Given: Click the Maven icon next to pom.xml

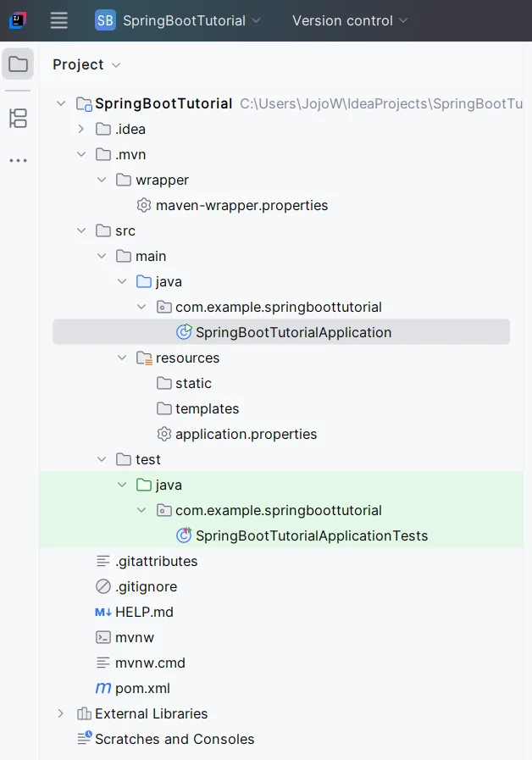Looking at the screenshot, I should (x=103, y=688).
